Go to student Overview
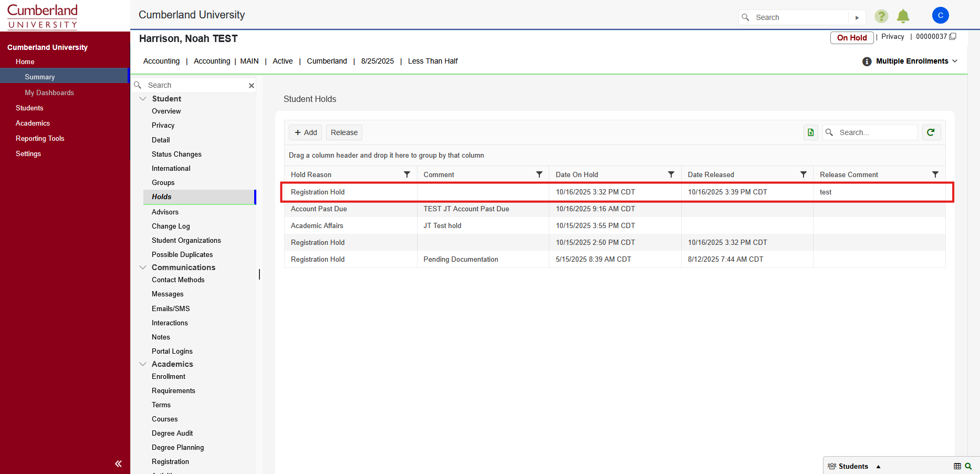This screenshot has width=980, height=474. pos(166,111)
